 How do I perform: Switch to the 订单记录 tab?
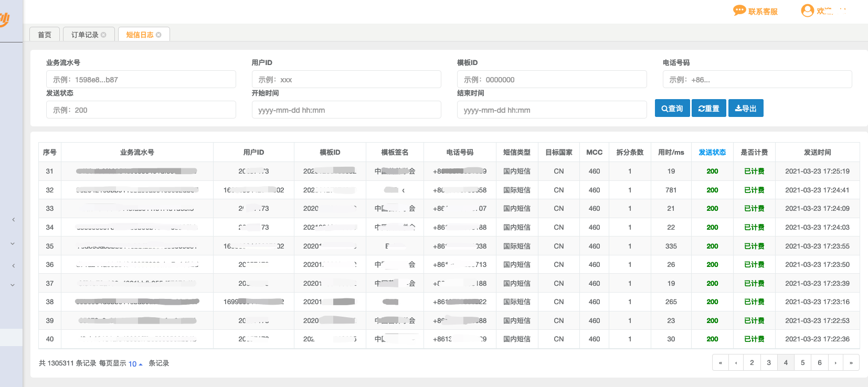tap(85, 35)
